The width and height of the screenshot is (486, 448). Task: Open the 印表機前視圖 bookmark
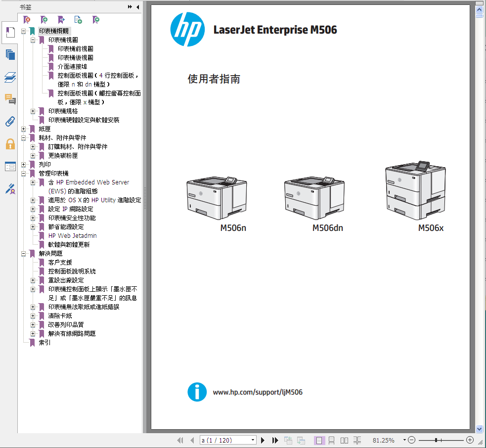coord(75,49)
